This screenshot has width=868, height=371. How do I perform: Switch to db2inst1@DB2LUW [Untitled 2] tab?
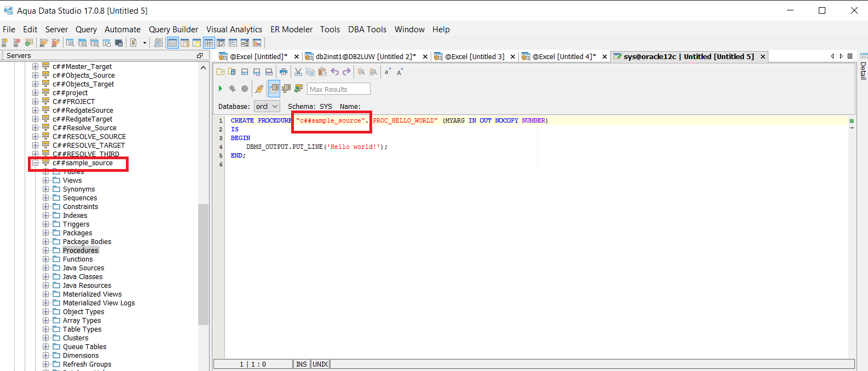366,56
